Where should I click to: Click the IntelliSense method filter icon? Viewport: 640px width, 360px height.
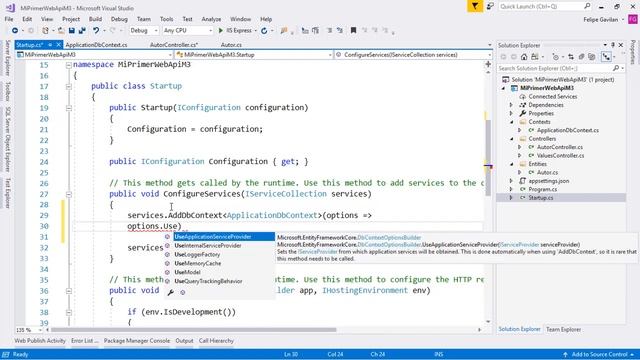point(183,292)
